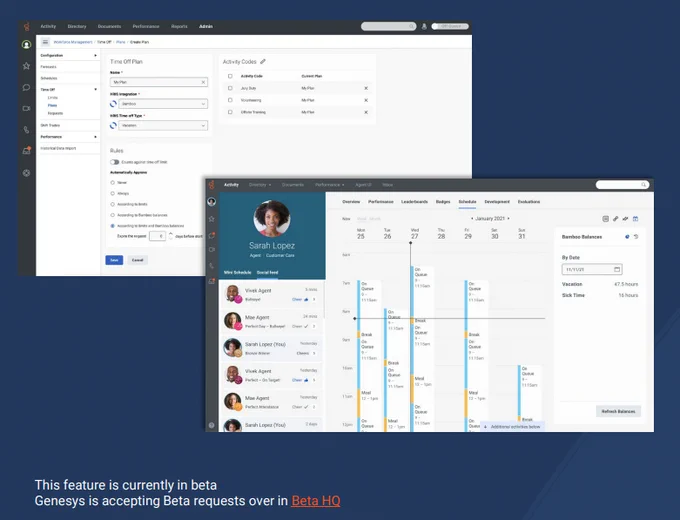Select 'According to limits' radio option
680x520 pixels.
(113, 204)
